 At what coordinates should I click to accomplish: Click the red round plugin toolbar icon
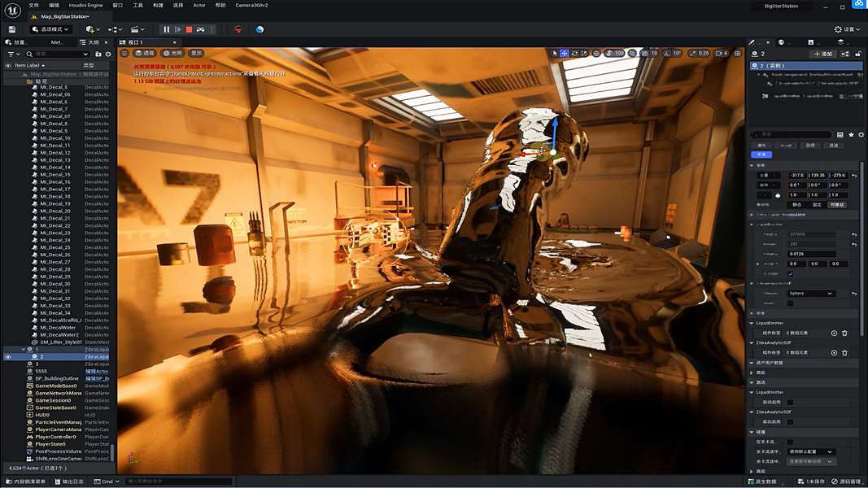238,29
